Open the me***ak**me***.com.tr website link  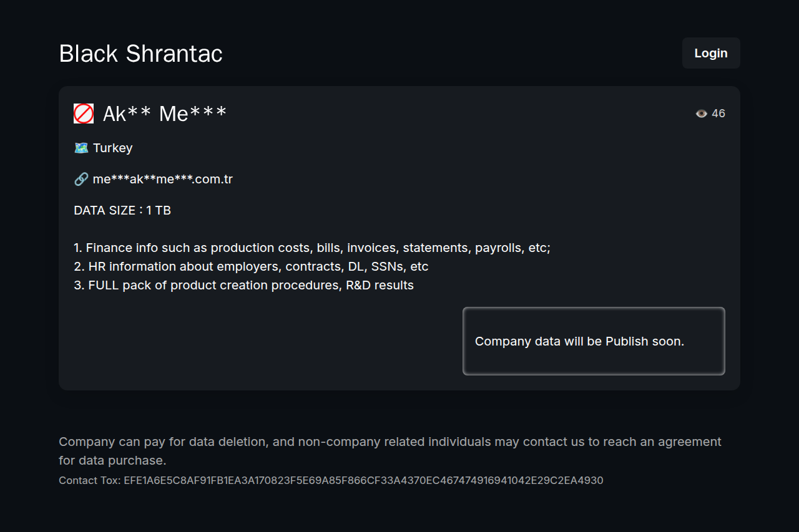[163, 179]
